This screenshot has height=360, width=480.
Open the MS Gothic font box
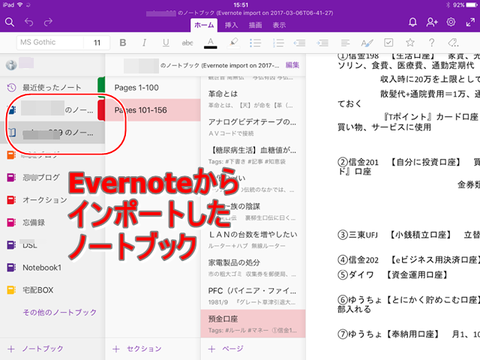click(x=50, y=42)
